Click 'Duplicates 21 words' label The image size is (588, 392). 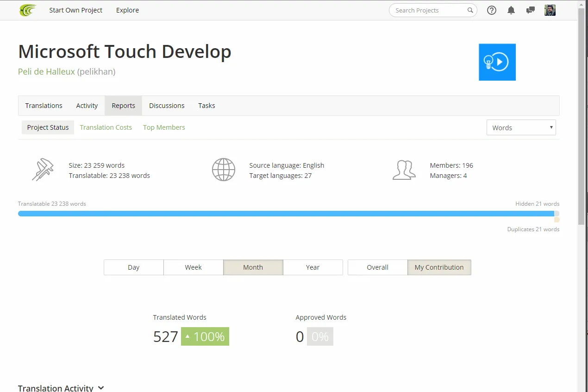pos(533,229)
